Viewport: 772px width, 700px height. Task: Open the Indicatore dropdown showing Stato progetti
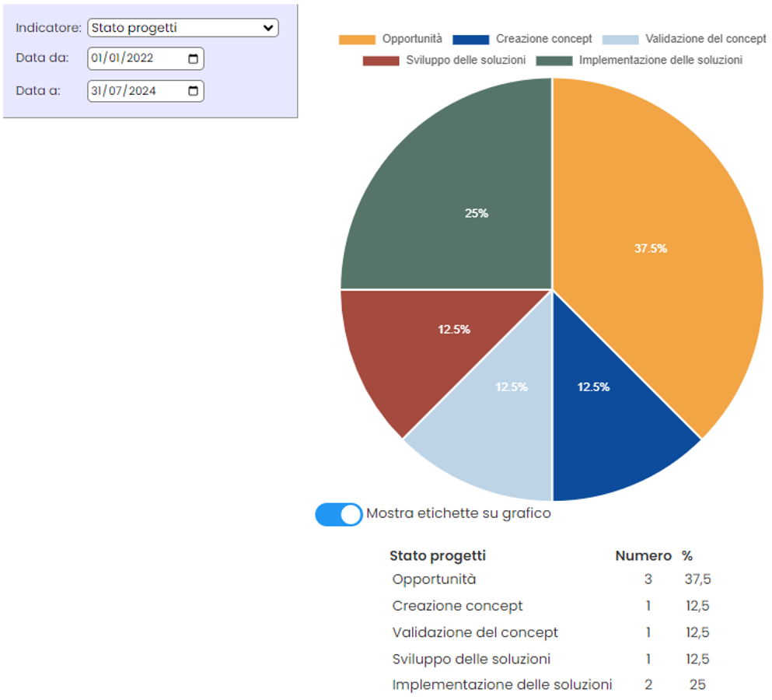tap(183, 27)
